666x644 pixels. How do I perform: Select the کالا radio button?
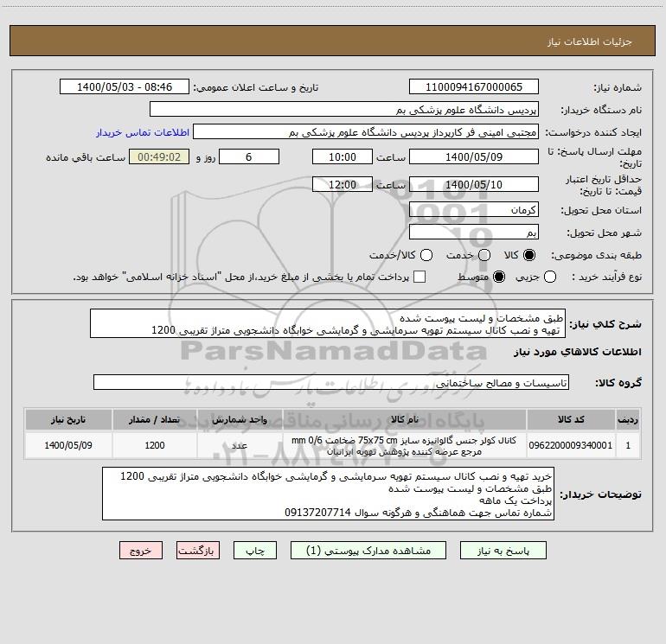(x=529, y=255)
